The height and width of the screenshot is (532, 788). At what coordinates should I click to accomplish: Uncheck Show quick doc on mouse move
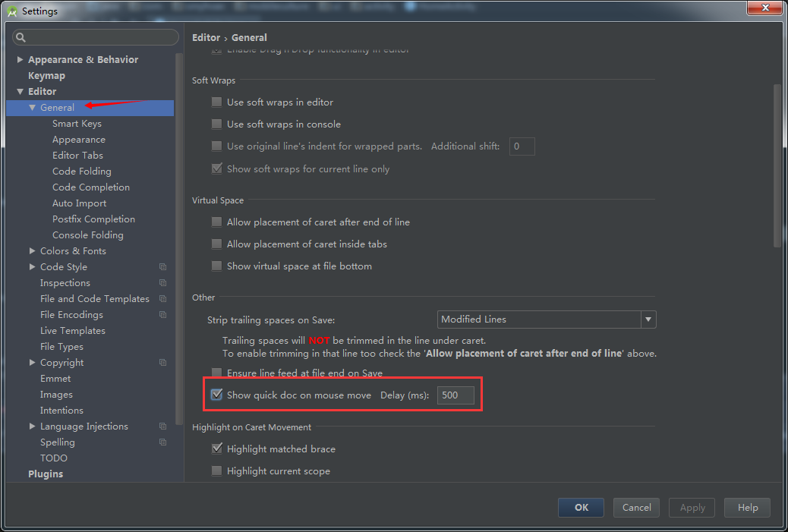[216, 395]
